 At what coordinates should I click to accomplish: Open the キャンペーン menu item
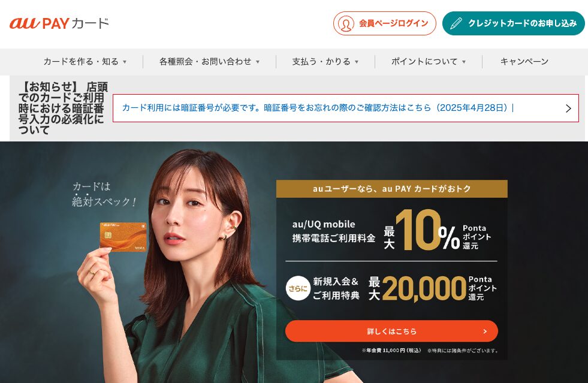pos(524,62)
